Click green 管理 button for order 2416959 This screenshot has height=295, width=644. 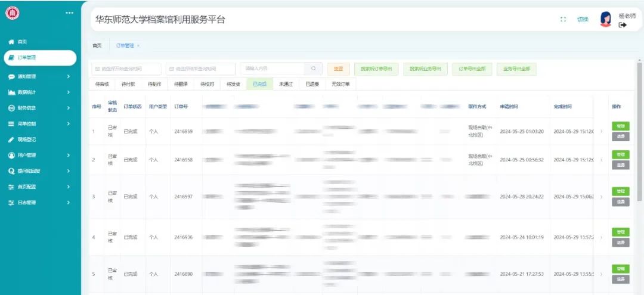click(620, 126)
